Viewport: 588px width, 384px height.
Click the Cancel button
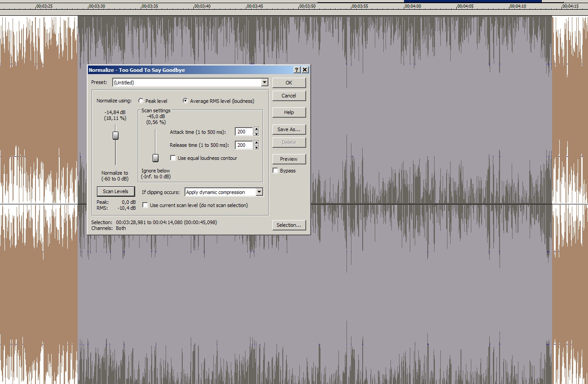click(x=289, y=96)
